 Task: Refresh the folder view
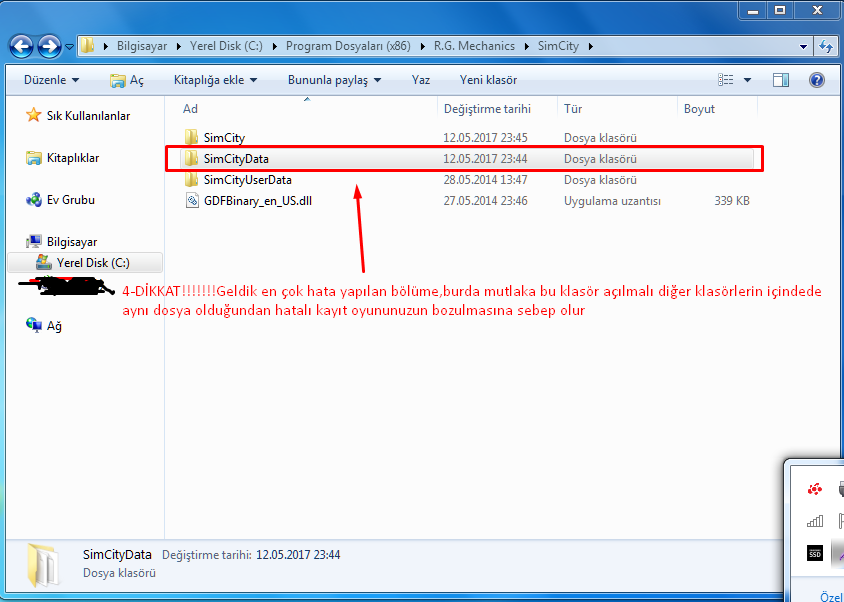826,47
